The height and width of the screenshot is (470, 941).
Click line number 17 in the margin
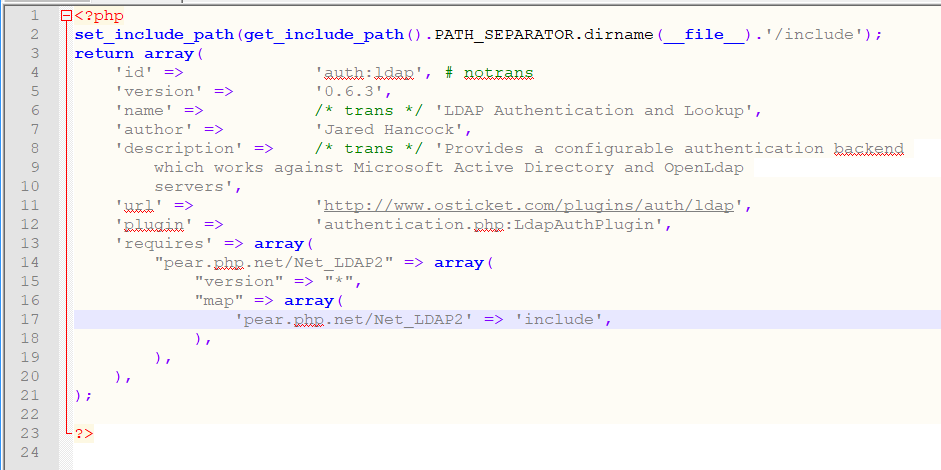pyautogui.click(x=32, y=319)
